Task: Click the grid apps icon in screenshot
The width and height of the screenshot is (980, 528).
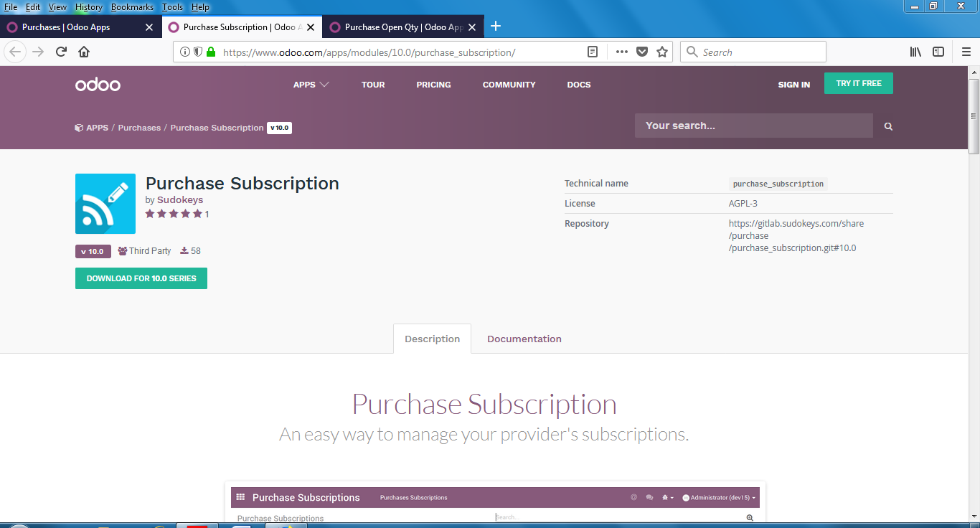Action: click(240, 497)
